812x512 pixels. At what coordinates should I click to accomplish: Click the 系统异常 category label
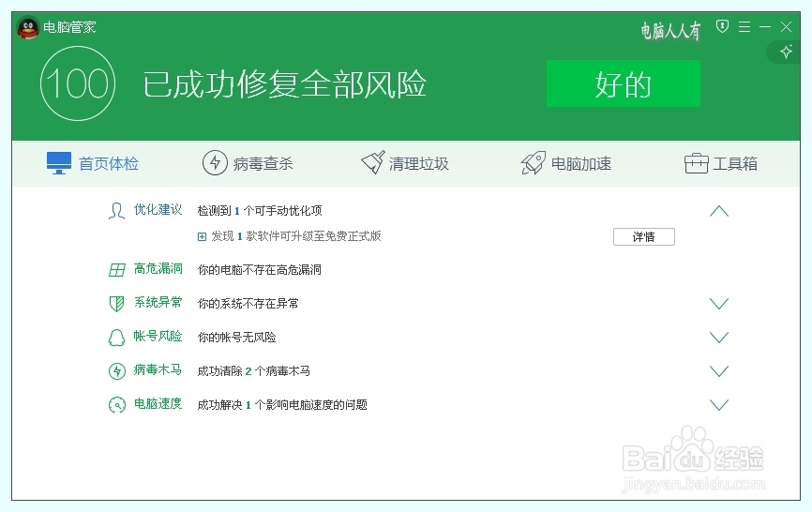[158, 302]
